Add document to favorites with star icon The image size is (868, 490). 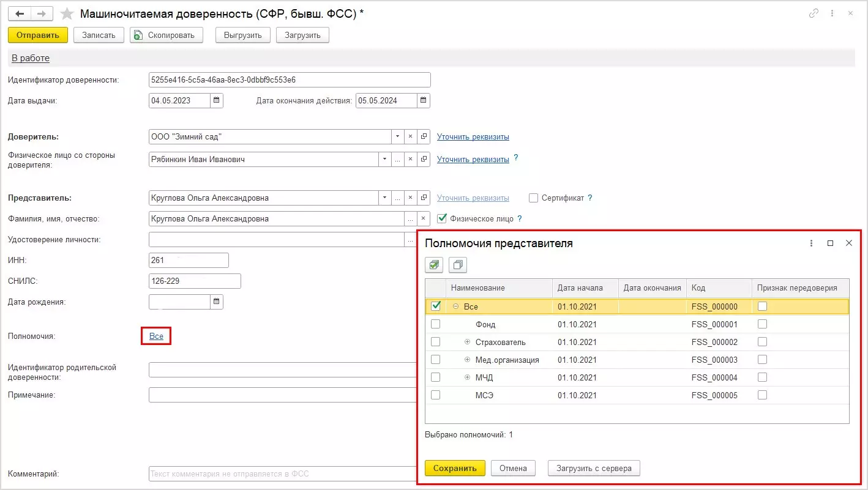pyautogui.click(x=67, y=13)
